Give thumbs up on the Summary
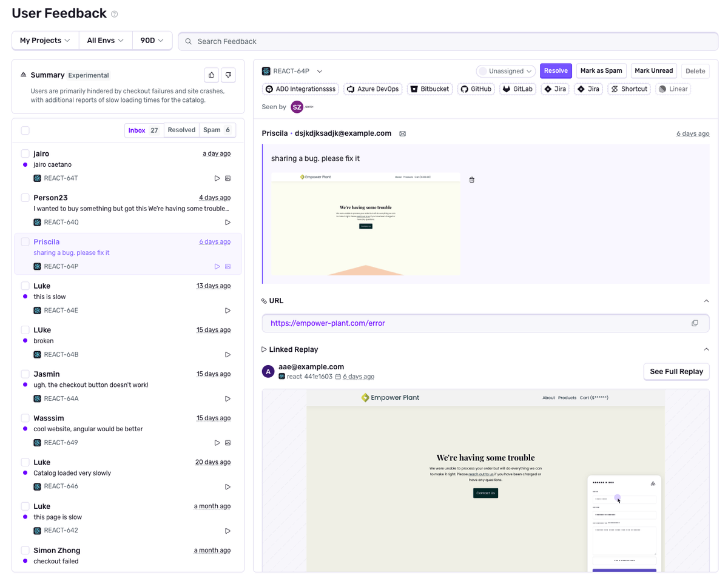This screenshot has width=728, height=578. click(x=211, y=74)
